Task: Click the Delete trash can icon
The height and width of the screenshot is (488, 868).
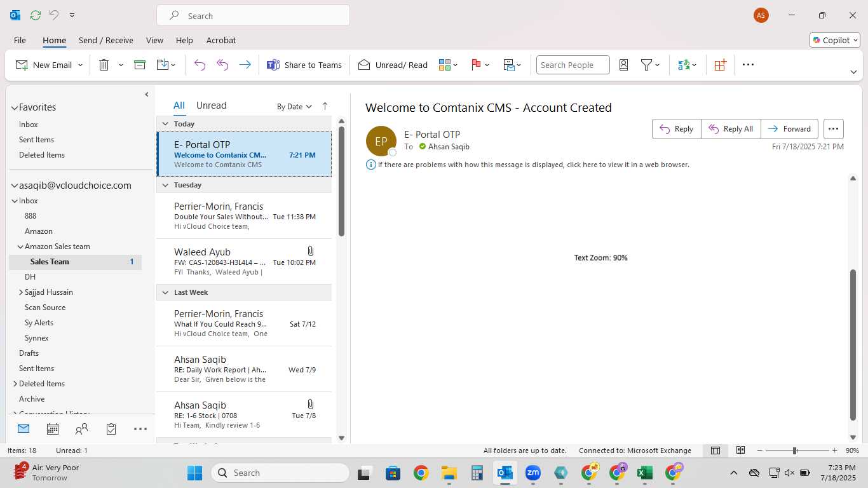Action: [104, 65]
